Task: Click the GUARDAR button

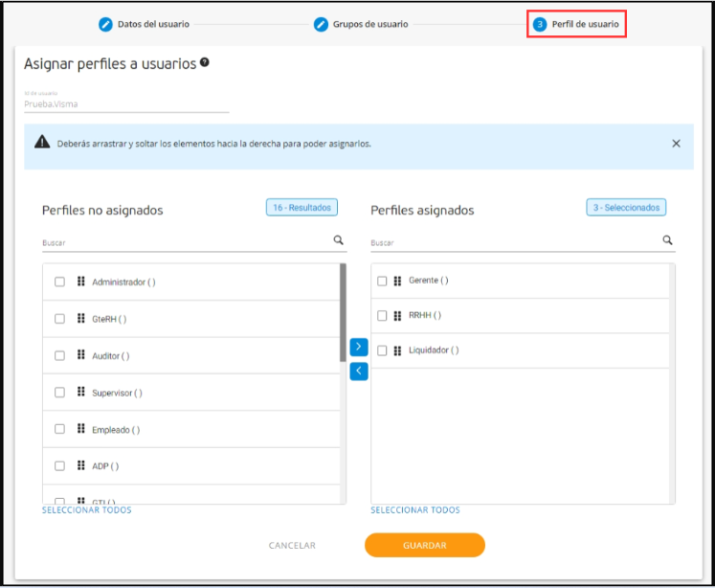Action: click(x=425, y=545)
